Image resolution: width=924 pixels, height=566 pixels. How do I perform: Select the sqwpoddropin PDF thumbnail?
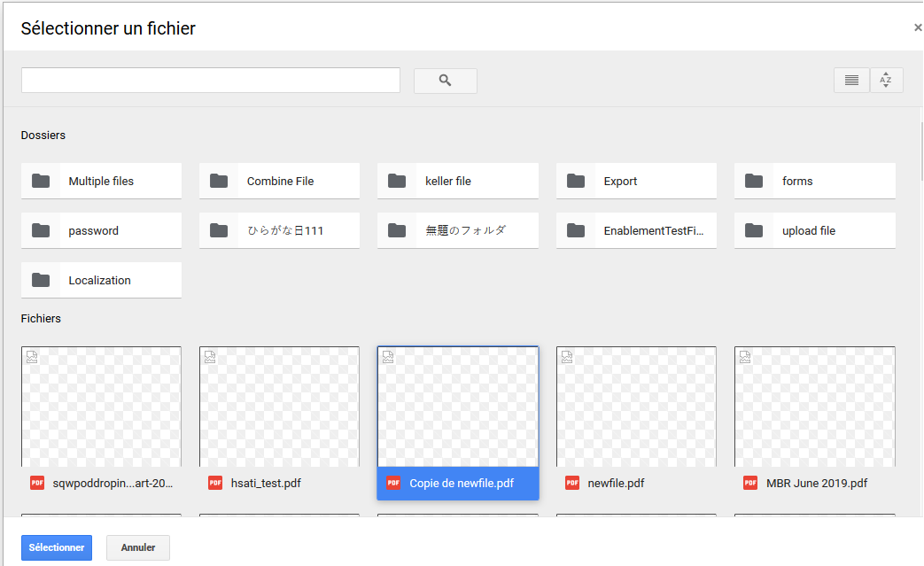[x=101, y=407]
